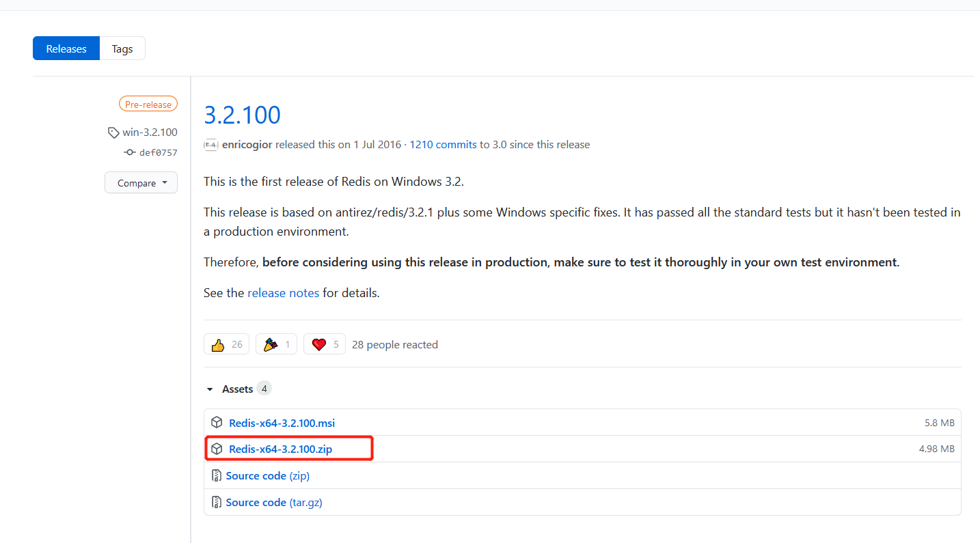The width and height of the screenshot is (980, 543).
Task: Click the archive icon beside Source code (zip)
Action: click(x=217, y=476)
